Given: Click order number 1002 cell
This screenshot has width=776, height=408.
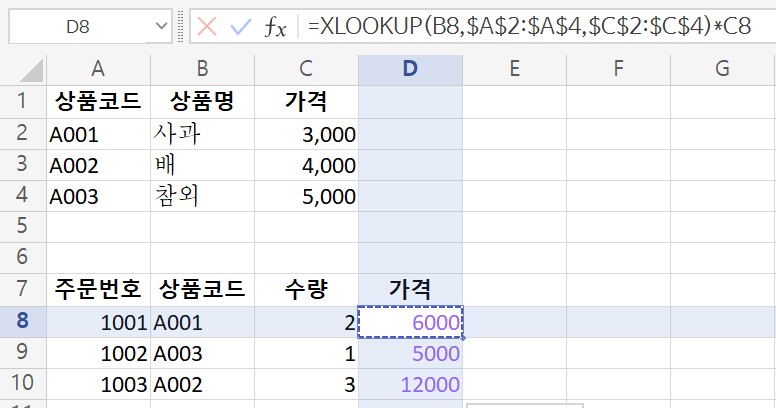Looking at the screenshot, I should [x=98, y=353].
